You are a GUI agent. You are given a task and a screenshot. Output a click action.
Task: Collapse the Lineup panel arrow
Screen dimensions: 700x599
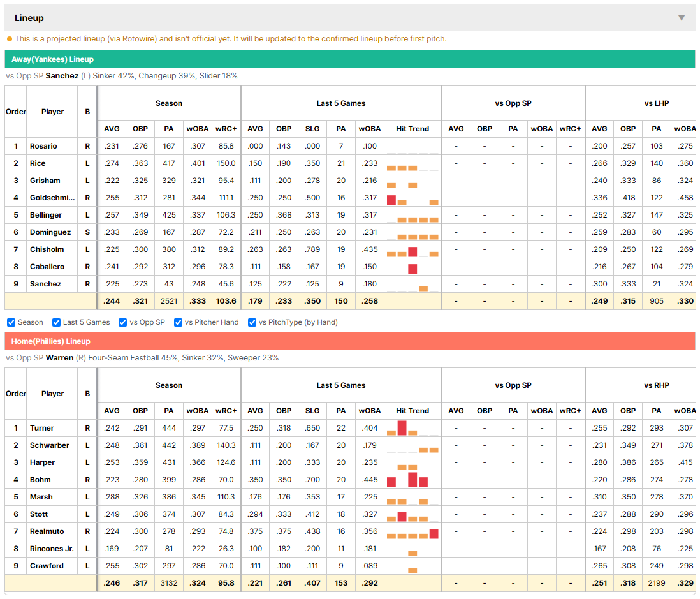click(682, 18)
